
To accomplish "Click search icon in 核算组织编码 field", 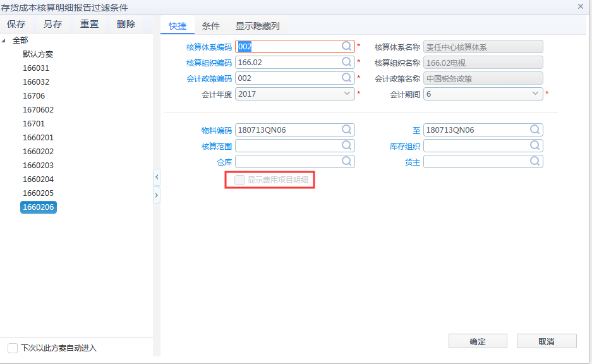I will 347,62.
